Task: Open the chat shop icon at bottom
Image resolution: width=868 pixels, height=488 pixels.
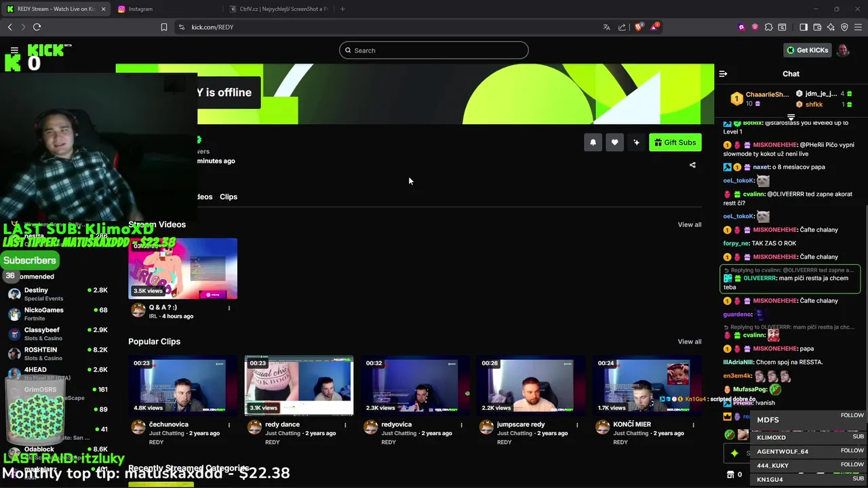Action: point(730,474)
